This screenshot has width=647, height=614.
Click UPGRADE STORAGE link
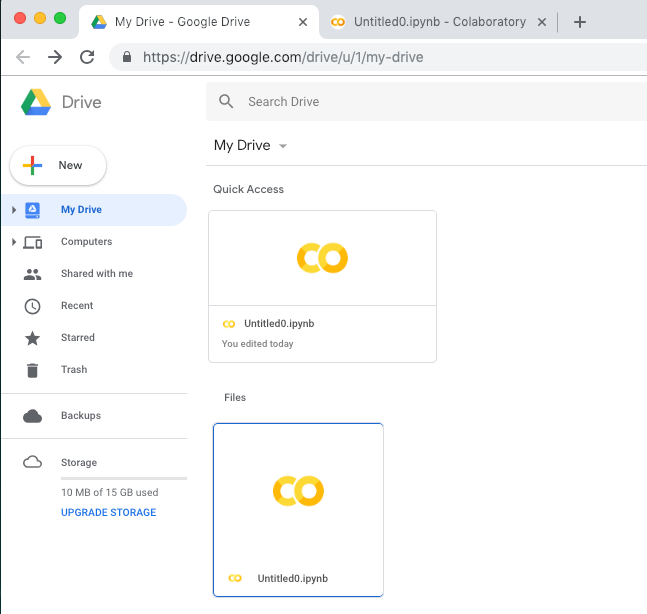(109, 512)
